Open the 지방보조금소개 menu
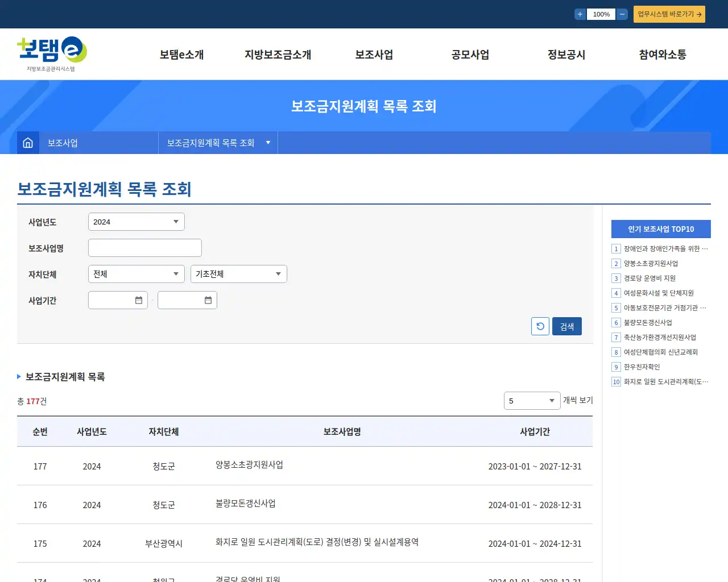The height and width of the screenshot is (582, 728). click(x=278, y=55)
